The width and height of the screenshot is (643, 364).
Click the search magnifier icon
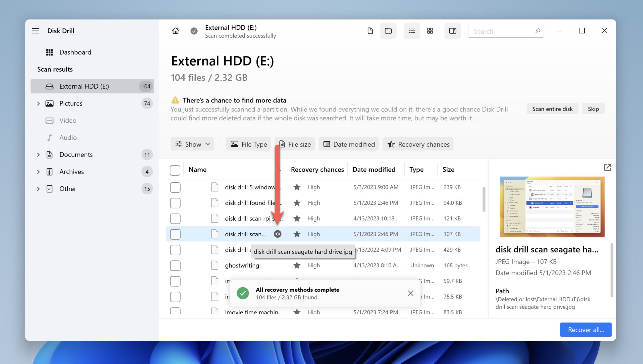click(538, 31)
